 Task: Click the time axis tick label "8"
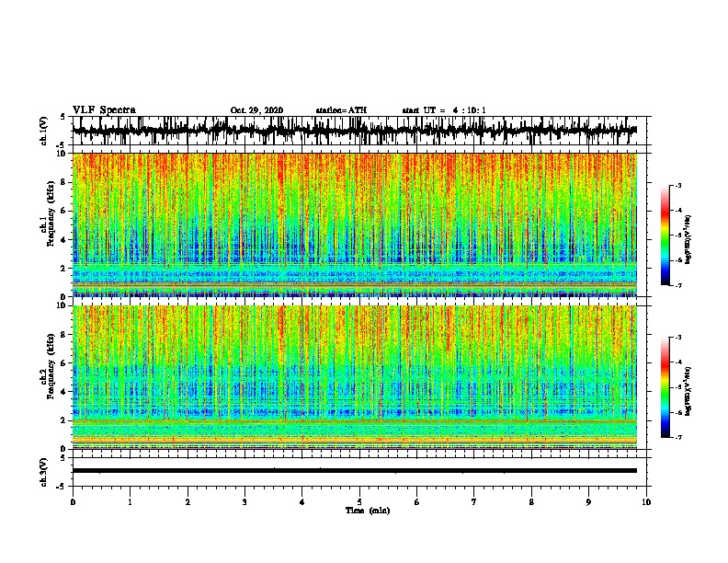point(531,501)
